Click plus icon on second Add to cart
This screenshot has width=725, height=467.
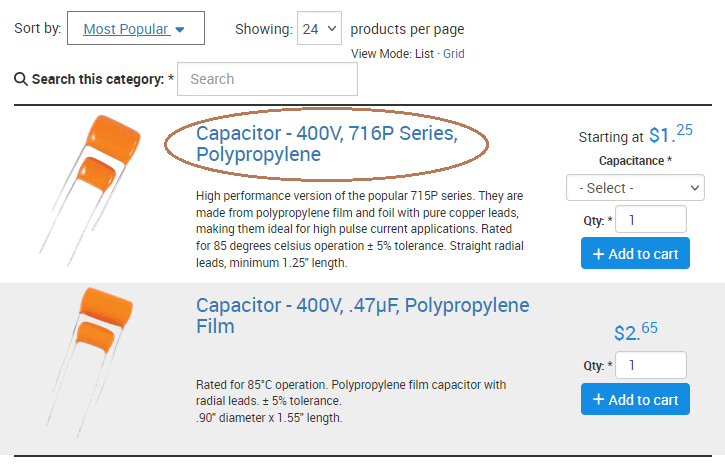pos(598,399)
